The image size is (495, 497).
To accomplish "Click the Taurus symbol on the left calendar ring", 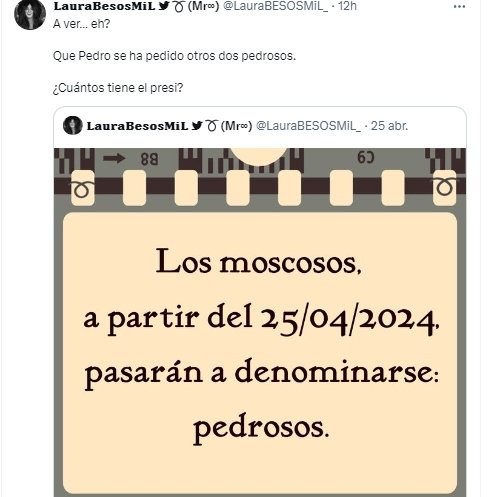I will 82,189.
